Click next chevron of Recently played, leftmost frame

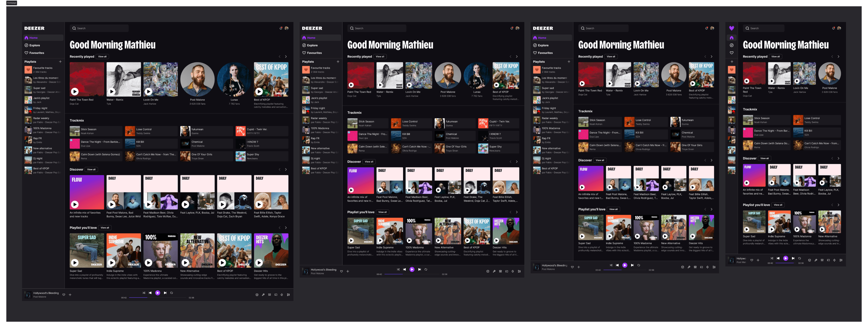286,57
